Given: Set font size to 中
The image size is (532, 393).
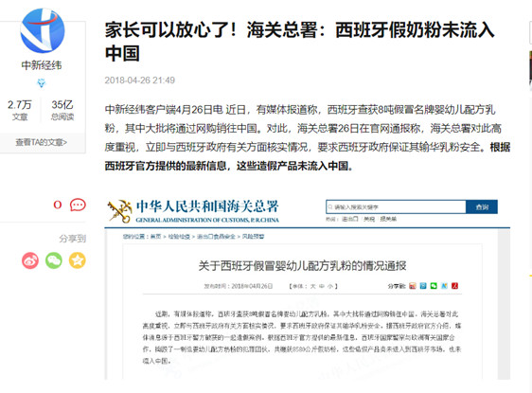Looking at the screenshot, I should (x=322, y=286).
